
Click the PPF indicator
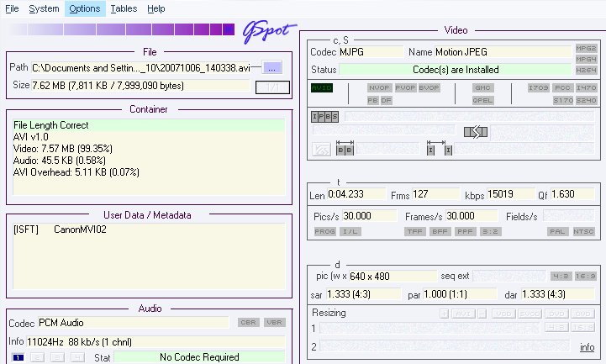[x=465, y=231]
